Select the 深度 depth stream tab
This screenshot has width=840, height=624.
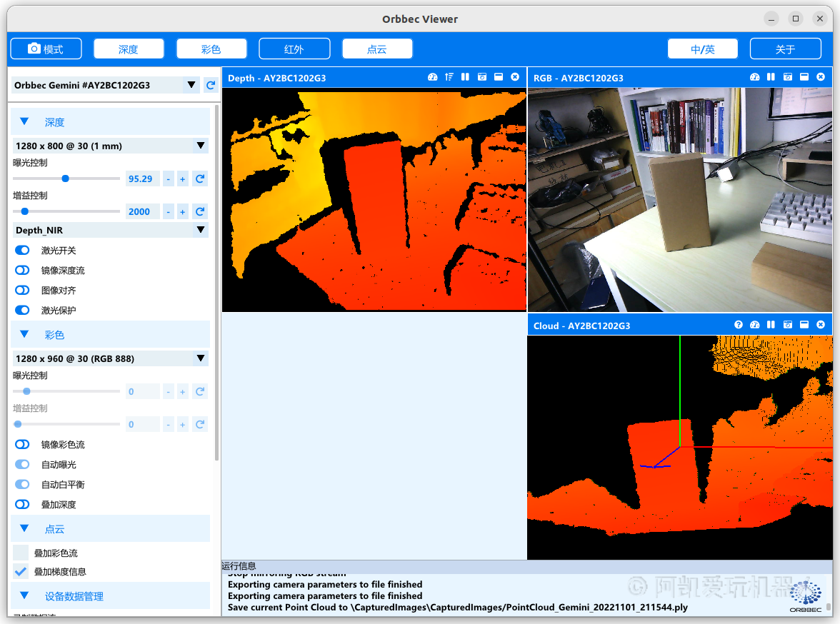(129, 49)
